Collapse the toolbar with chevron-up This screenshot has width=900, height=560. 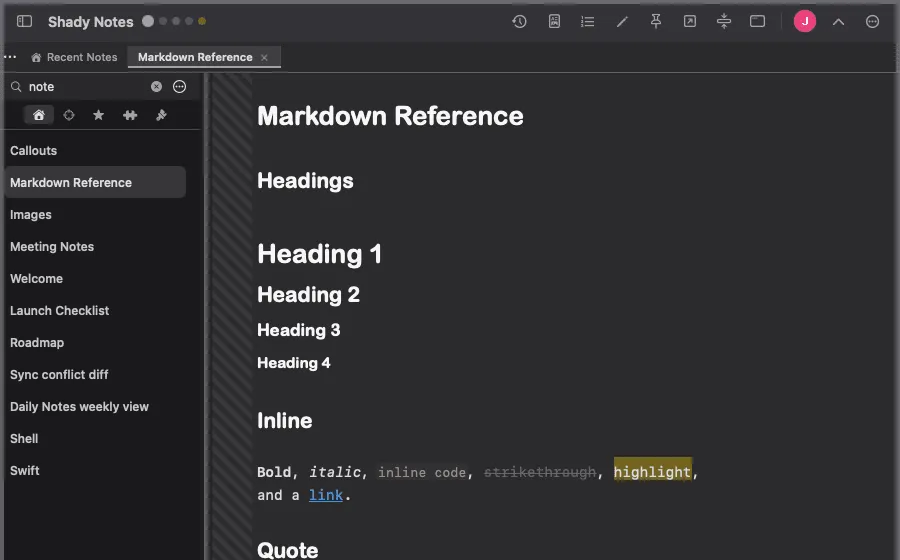pyautogui.click(x=839, y=22)
